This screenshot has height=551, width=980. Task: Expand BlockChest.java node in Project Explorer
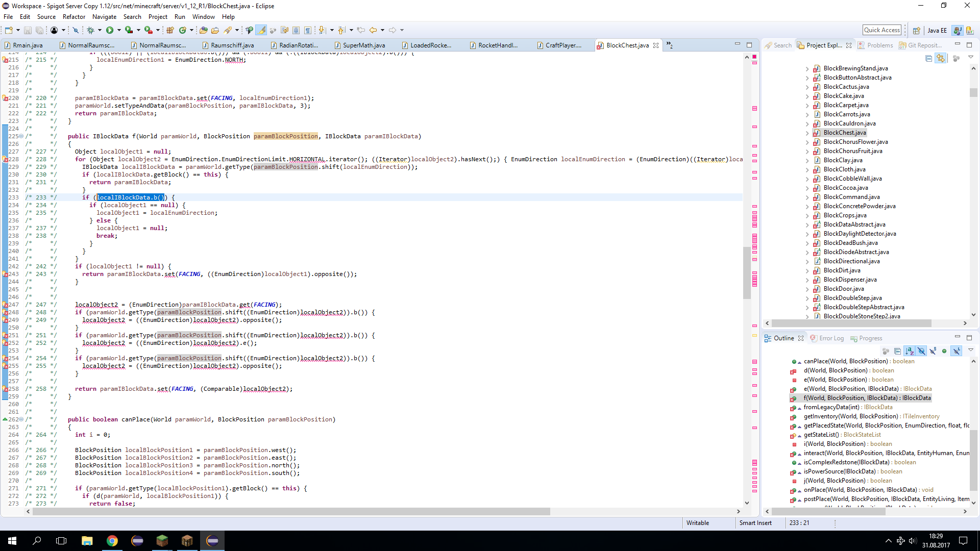pos(807,133)
